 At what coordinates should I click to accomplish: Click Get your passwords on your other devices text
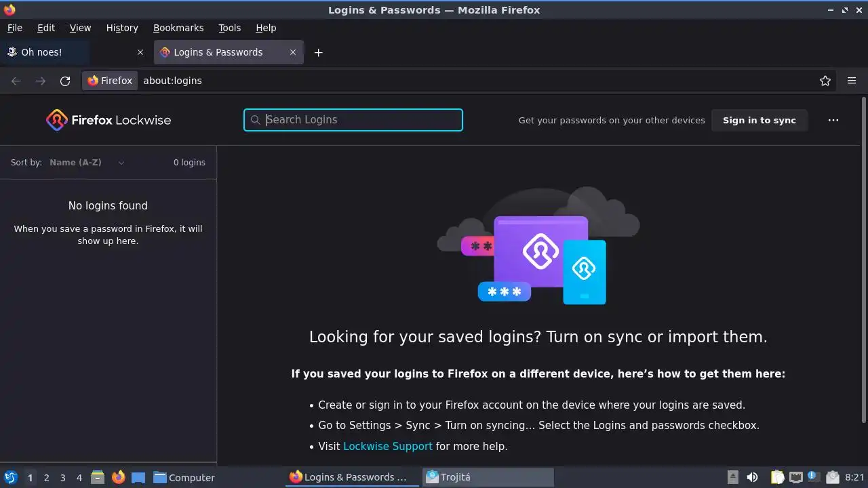point(612,121)
